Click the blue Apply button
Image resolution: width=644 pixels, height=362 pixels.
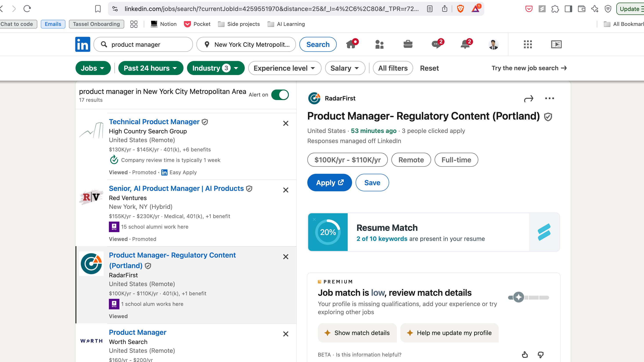coord(329,183)
